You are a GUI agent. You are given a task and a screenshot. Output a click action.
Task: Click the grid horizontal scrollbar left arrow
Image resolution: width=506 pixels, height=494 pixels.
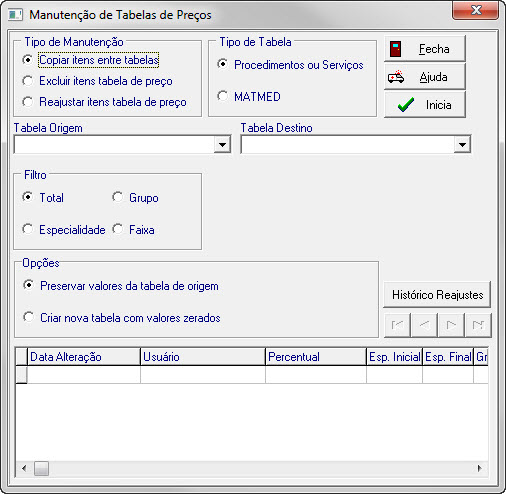click(x=24, y=468)
